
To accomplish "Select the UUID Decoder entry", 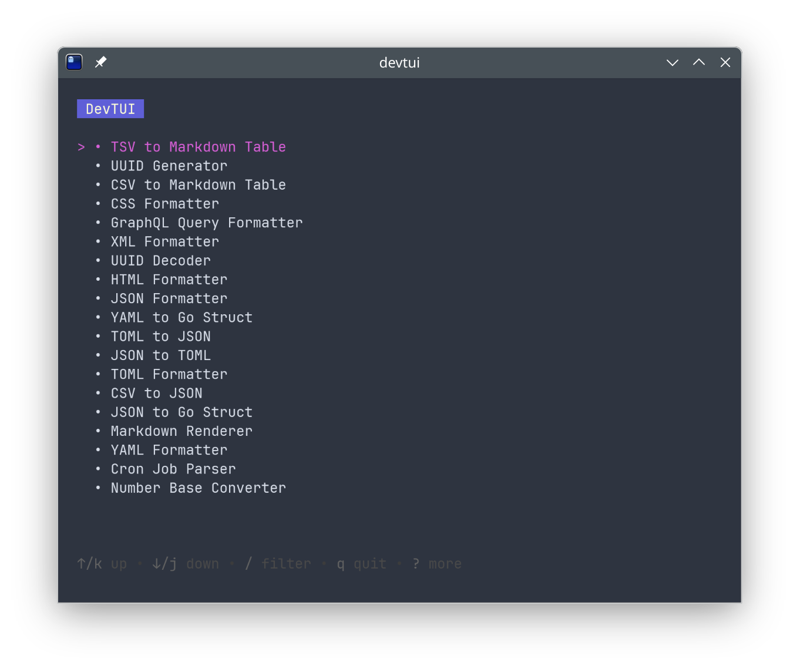I will 160,261.
